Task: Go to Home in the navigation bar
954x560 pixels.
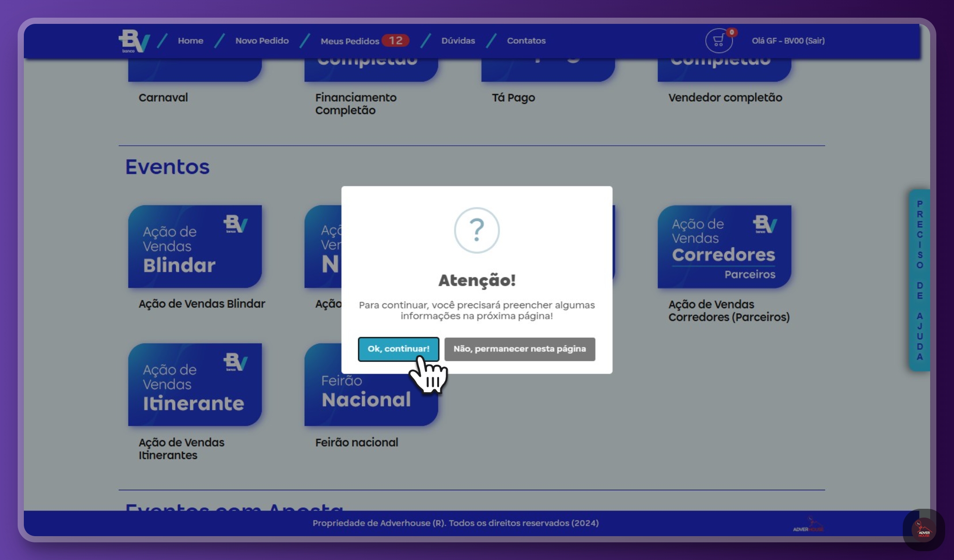Action: (190, 41)
